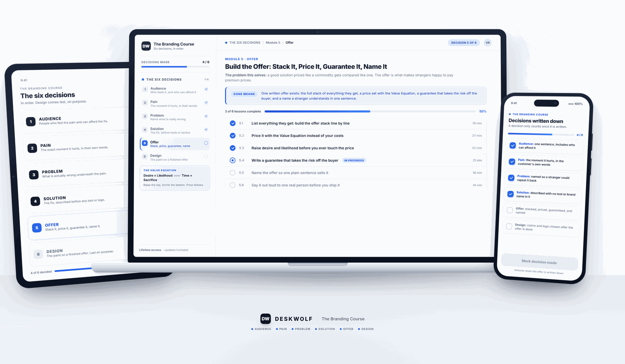Toggle Offer empty circle in laptop sidebar

pos(206,143)
